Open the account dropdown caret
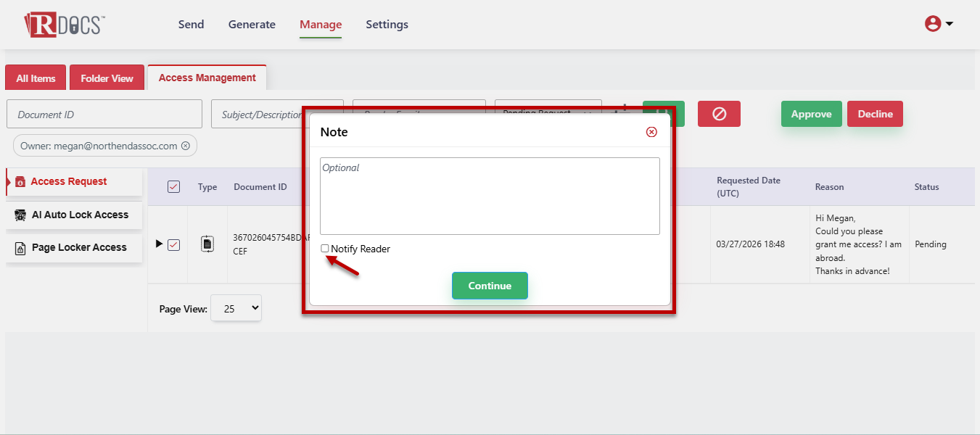 click(949, 24)
